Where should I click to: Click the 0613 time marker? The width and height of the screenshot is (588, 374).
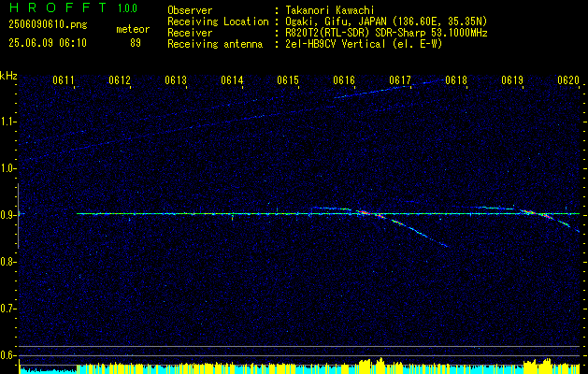(x=176, y=79)
